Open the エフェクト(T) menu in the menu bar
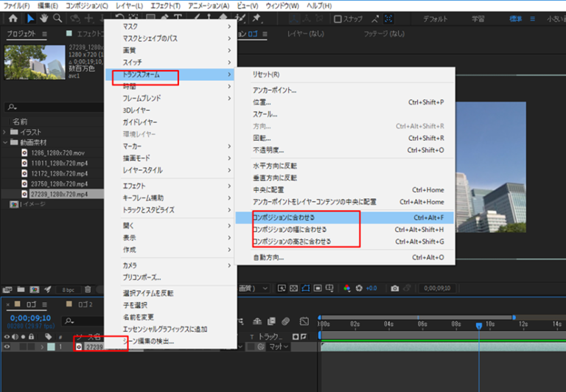 tap(167, 6)
